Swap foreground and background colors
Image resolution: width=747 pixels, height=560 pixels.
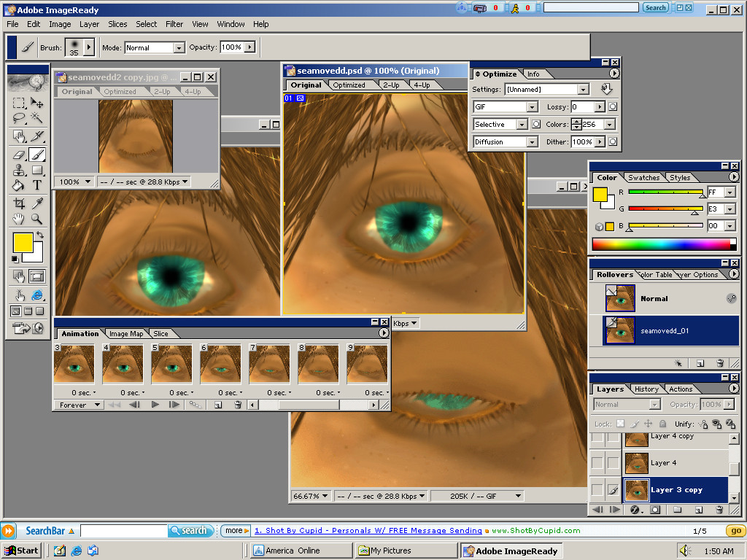pyautogui.click(x=40, y=235)
